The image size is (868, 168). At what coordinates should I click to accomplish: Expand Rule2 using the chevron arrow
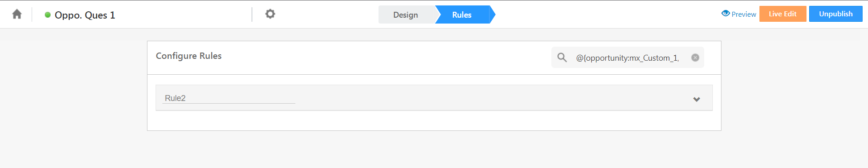(697, 99)
